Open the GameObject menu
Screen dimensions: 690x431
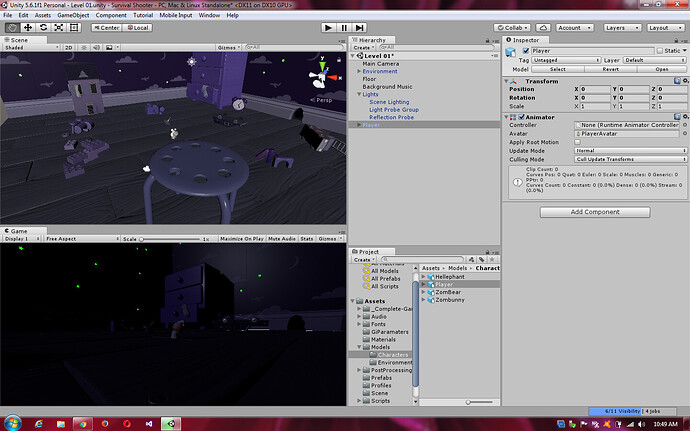(73, 15)
